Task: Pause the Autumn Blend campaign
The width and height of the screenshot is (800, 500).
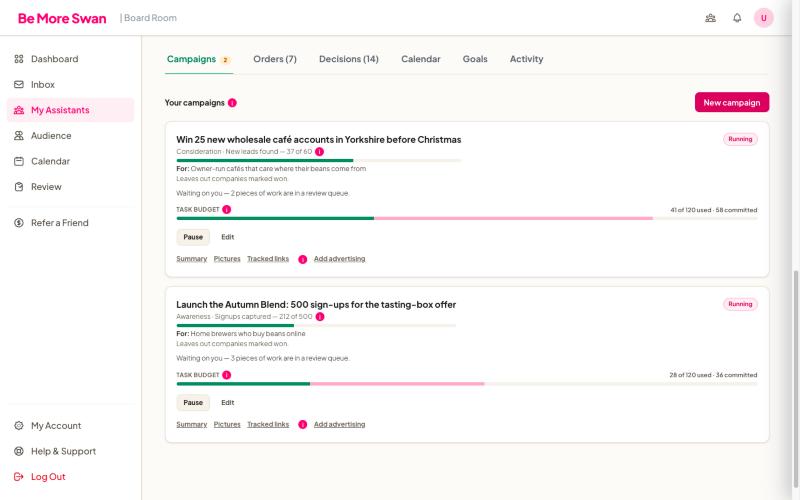Action: 193,403
